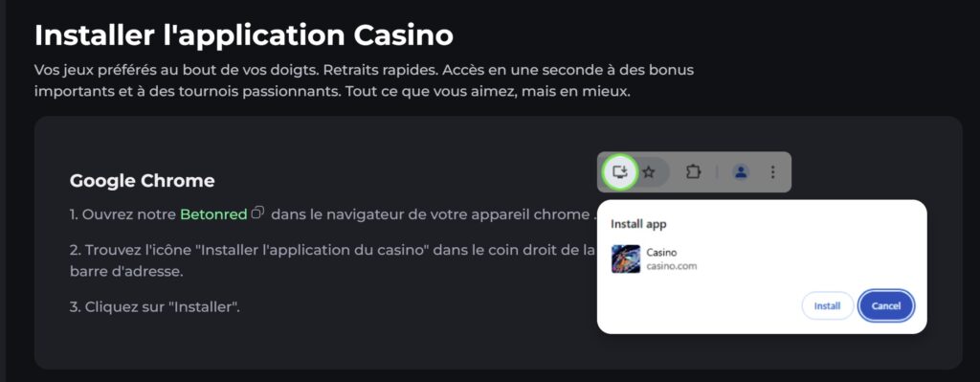Select the Casino app name in dialog
Viewport: 980px width, 382px height.
click(661, 253)
